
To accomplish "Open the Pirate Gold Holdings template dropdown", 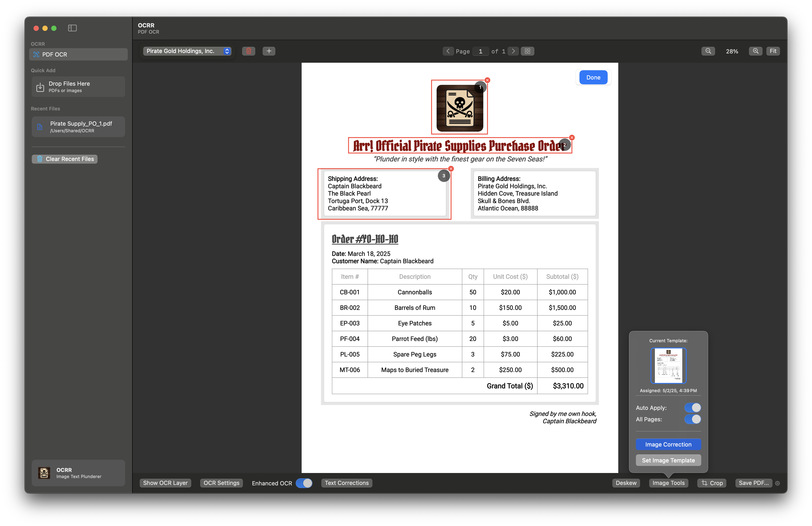I will [x=187, y=51].
